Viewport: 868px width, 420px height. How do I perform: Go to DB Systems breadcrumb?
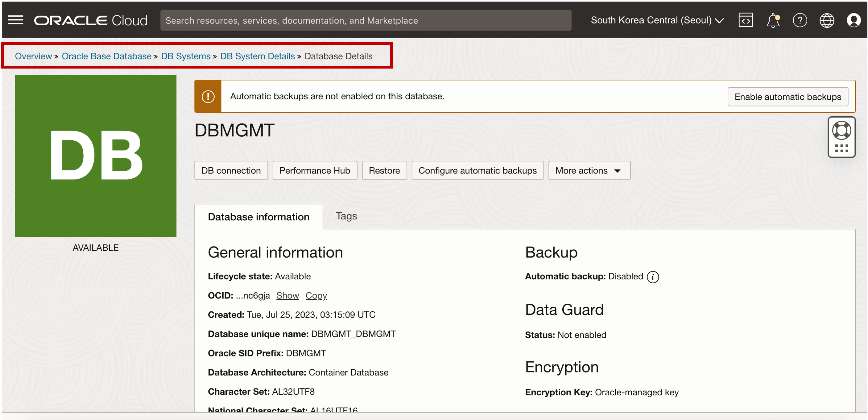186,56
